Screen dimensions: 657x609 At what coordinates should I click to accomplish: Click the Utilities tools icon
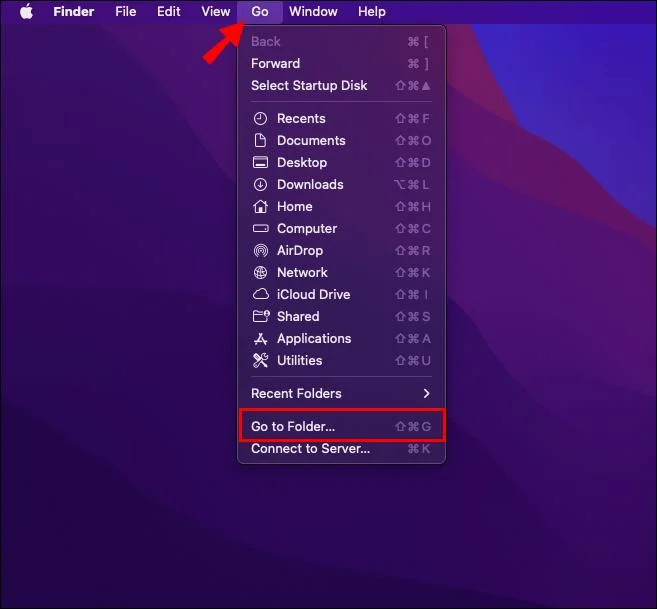[260, 361]
